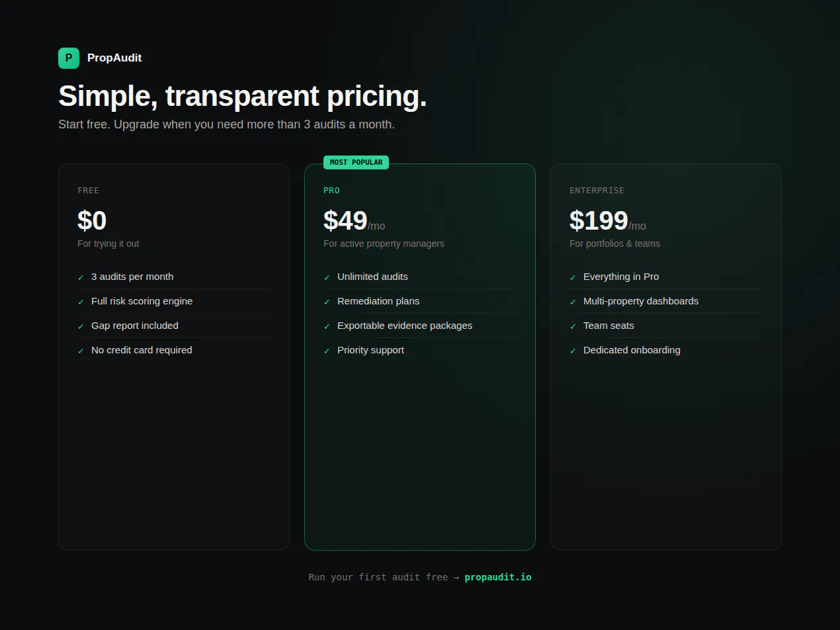Click the text 'Exportable evidence packages'
840x630 pixels.
[x=405, y=326]
